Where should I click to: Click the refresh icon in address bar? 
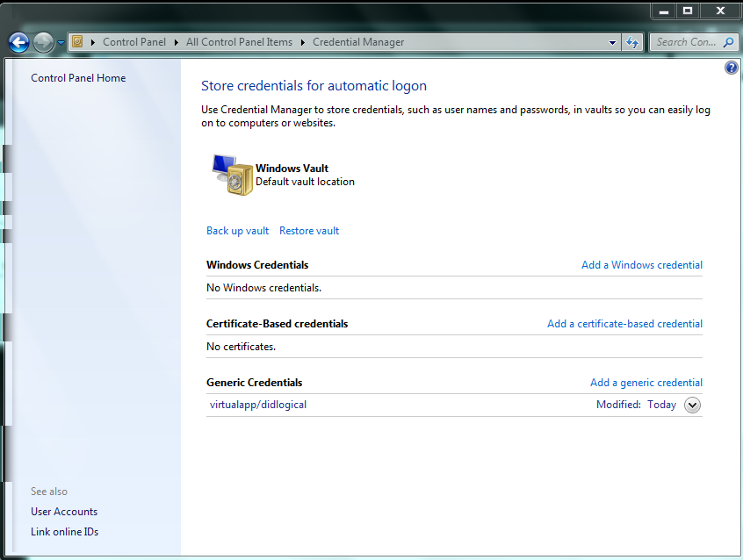pyautogui.click(x=632, y=42)
